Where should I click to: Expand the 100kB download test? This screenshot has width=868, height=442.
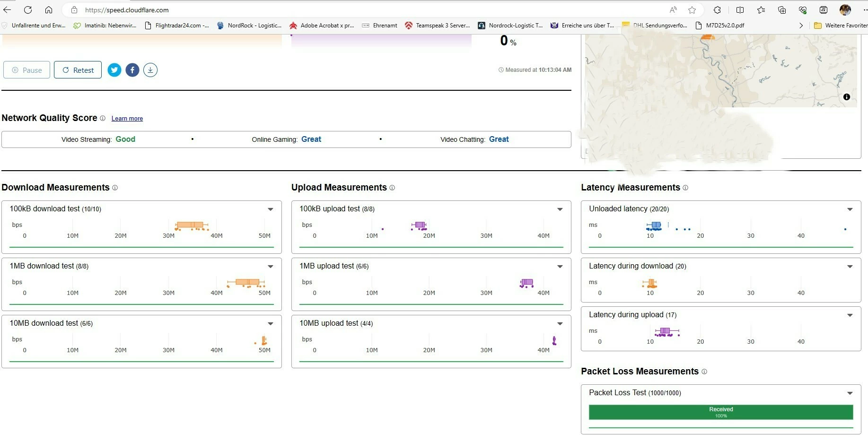point(271,209)
